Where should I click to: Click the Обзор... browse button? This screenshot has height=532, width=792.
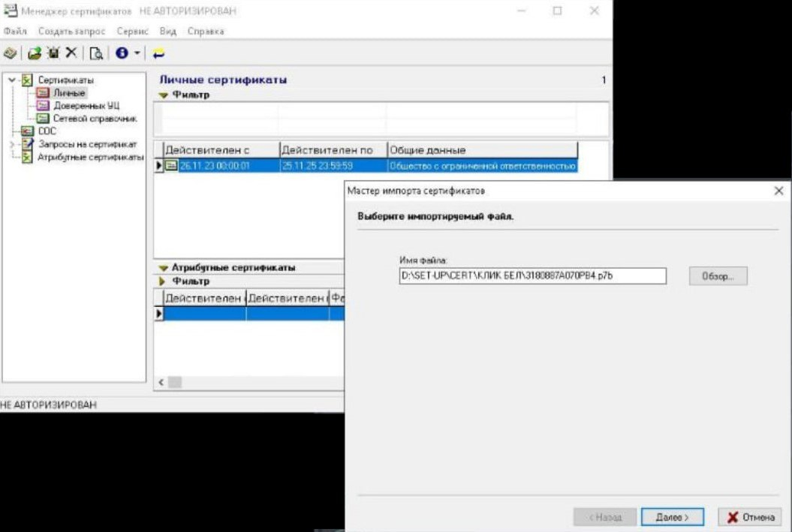click(x=718, y=276)
